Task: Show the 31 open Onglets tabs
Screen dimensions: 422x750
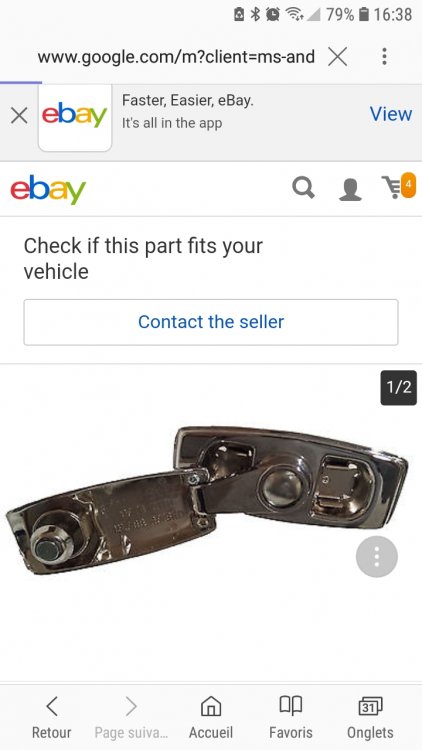Action: pos(370,717)
